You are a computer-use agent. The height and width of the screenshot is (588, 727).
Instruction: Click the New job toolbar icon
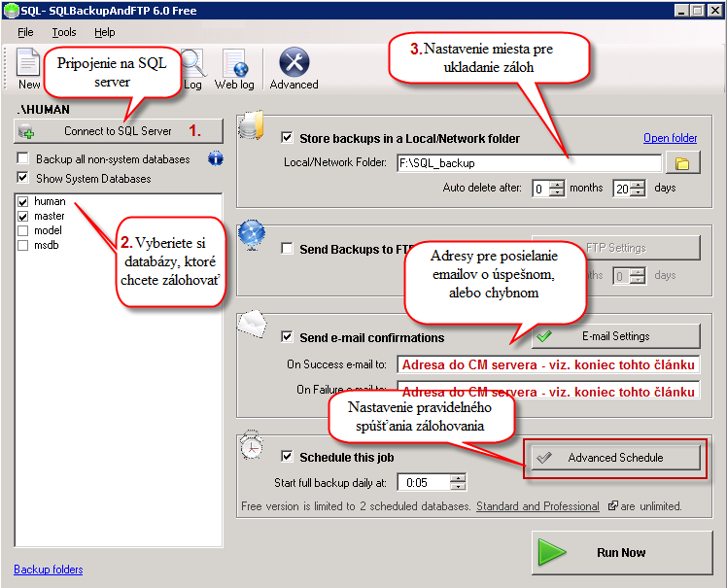[x=28, y=68]
